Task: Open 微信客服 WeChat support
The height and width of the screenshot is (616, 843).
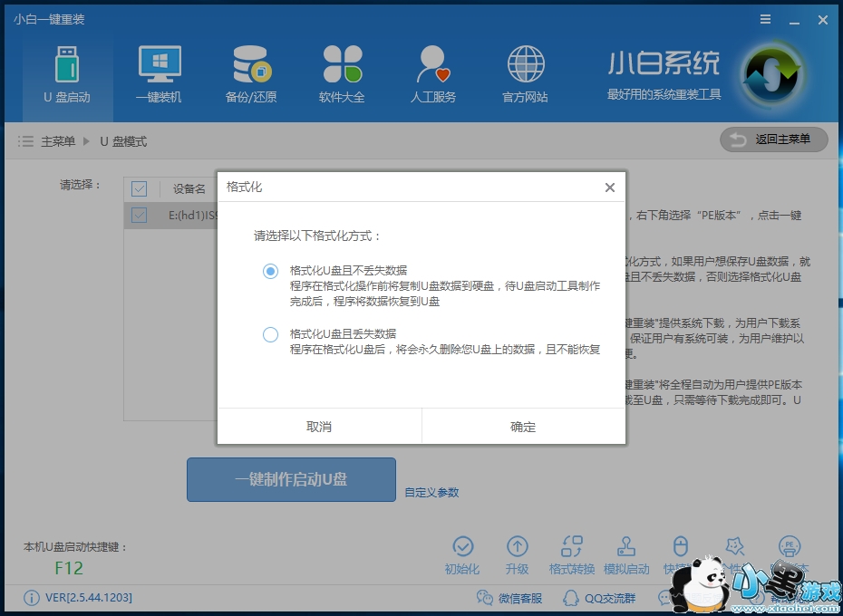Action: [x=509, y=598]
